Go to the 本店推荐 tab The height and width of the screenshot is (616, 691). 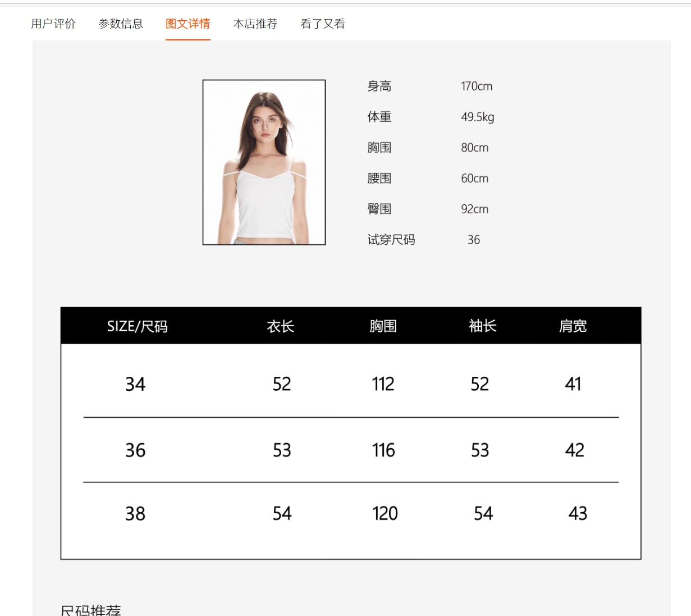pos(255,24)
